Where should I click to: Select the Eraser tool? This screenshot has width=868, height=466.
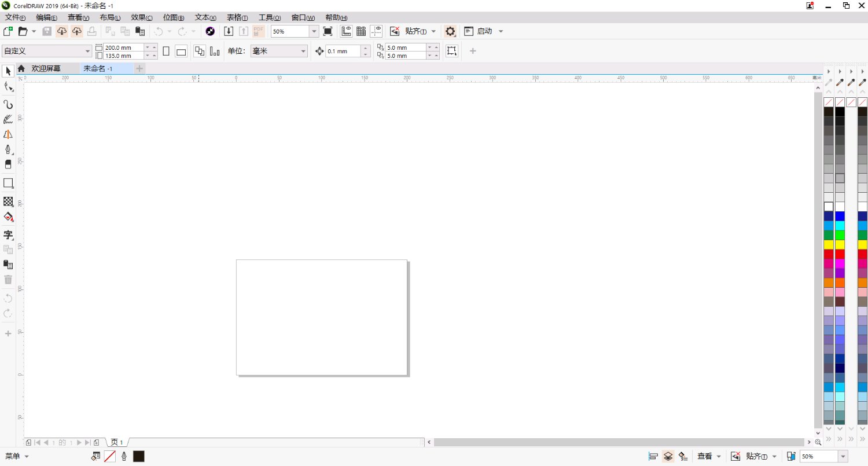(8, 164)
